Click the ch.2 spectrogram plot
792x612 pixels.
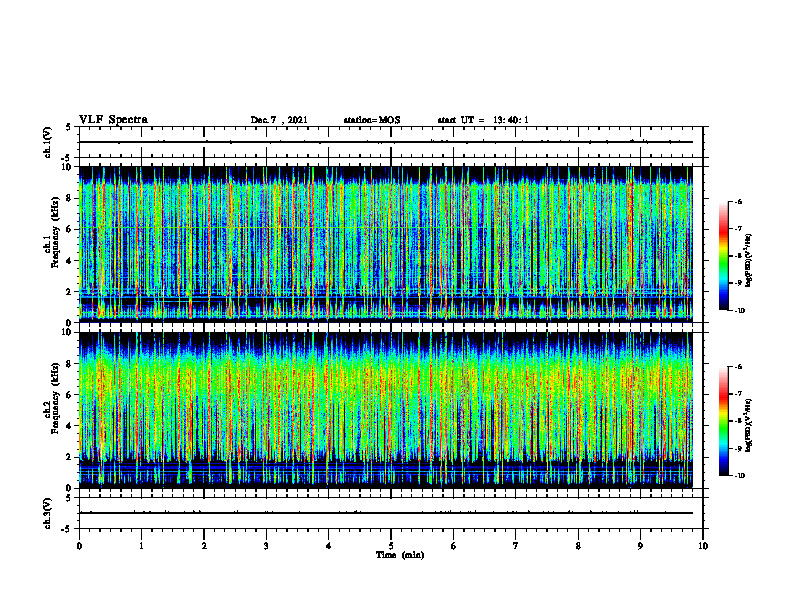click(386, 410)
